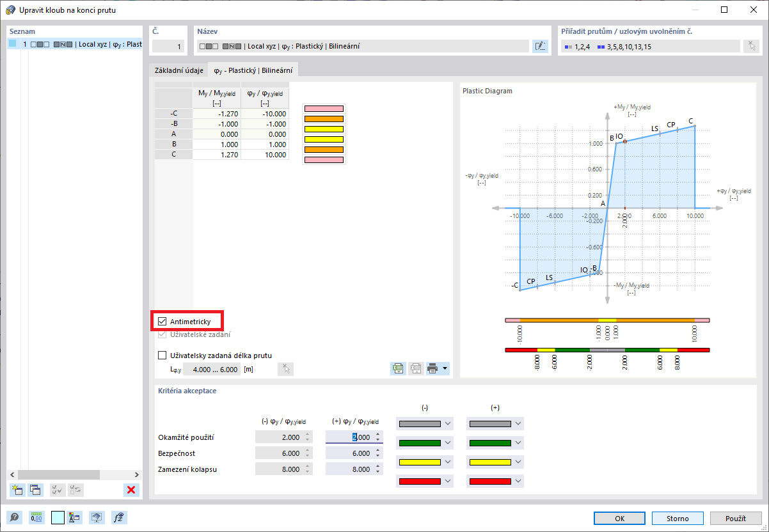Click the new hinge icon under Seznam
769x532 pixels.
tap(17, 490)
